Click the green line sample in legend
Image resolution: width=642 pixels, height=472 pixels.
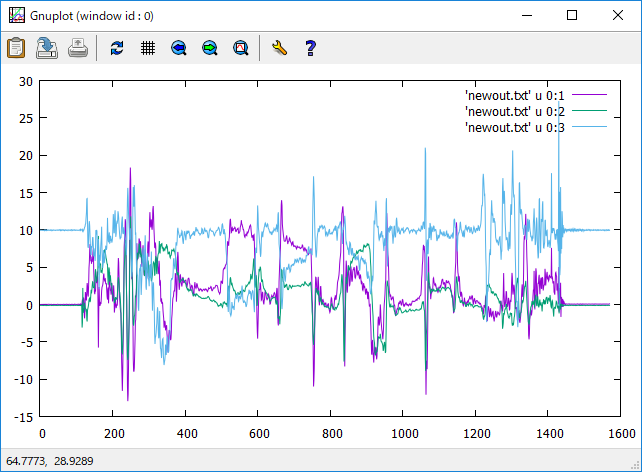[589, 111]
